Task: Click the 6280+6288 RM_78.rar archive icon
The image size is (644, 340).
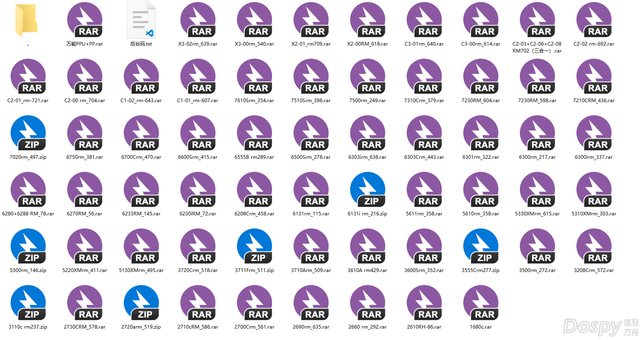Action: pos(28,189)
